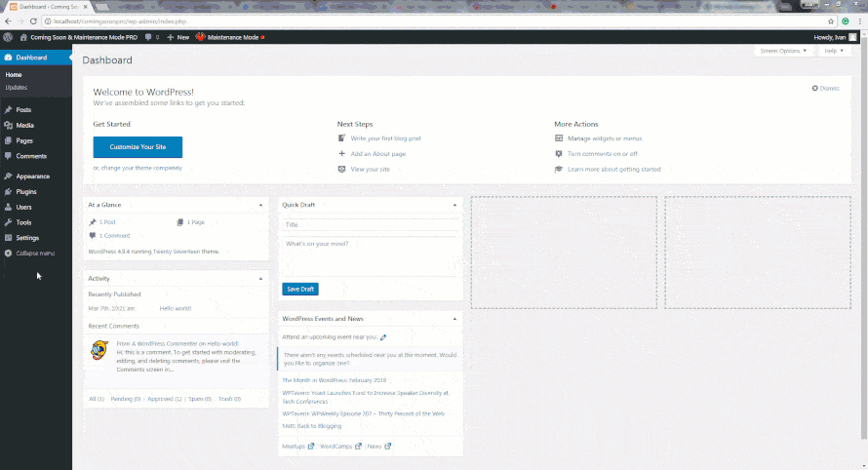This screenshot has height=470, width=868.
Task: Open the Maintenance Mode admin bar item
Action: pos(230,37)
